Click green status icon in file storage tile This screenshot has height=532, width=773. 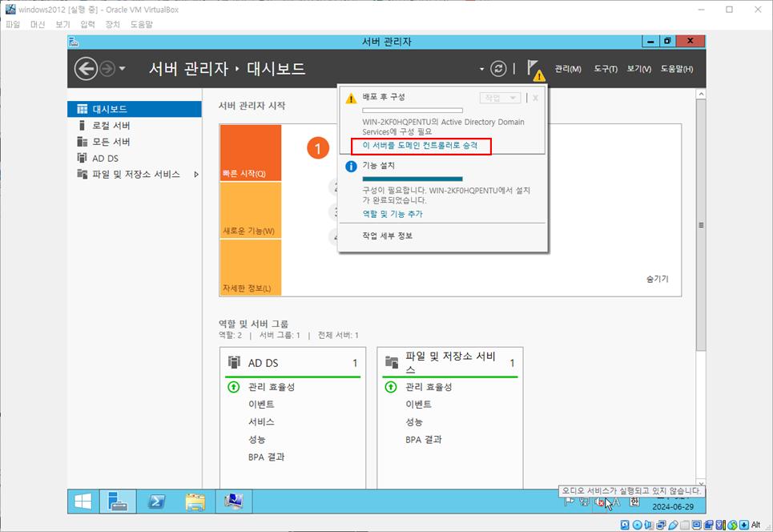coord(390,387)
